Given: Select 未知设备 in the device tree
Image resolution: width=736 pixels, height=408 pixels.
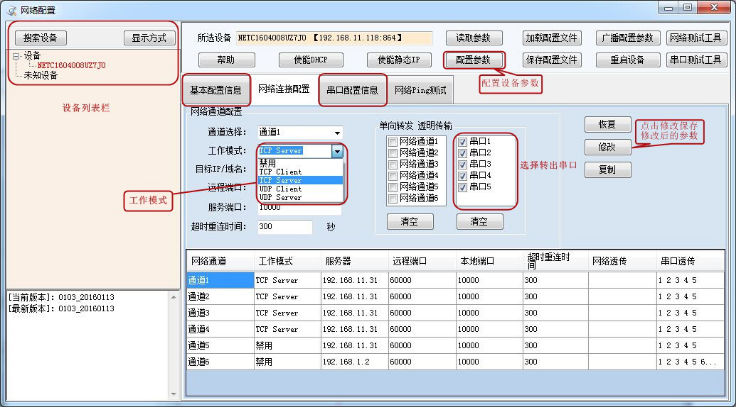Looking at the screenshot, I should pos(40,74).
